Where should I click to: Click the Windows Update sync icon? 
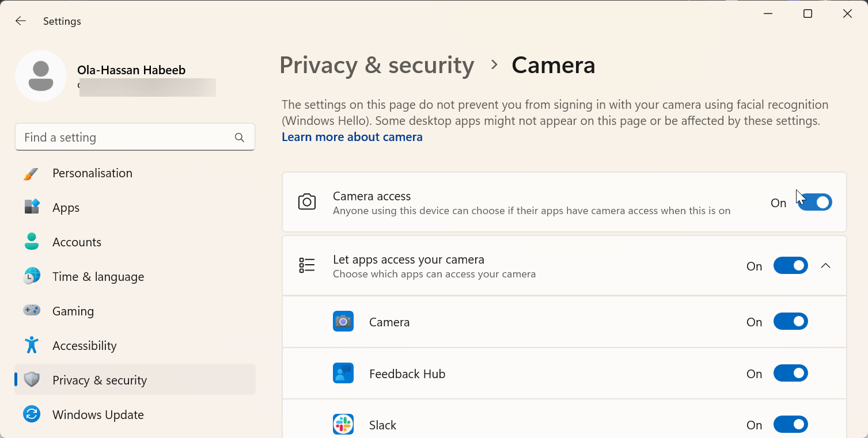coord(32,414)
